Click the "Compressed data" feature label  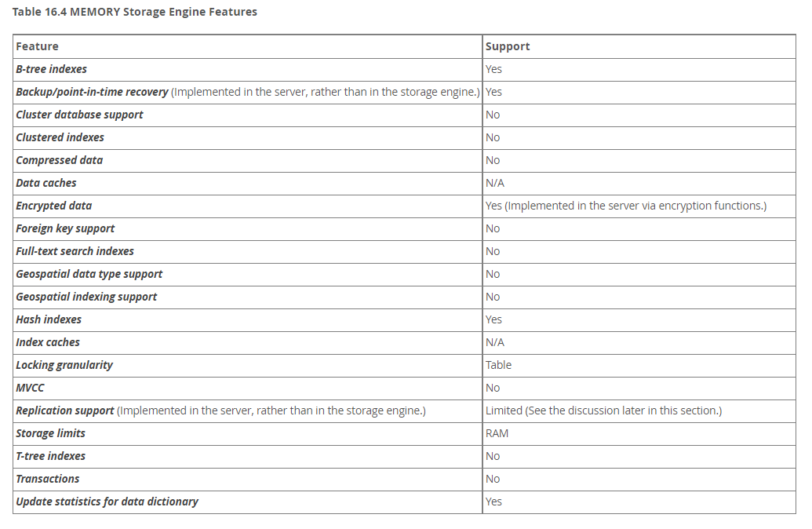point(60,160)
